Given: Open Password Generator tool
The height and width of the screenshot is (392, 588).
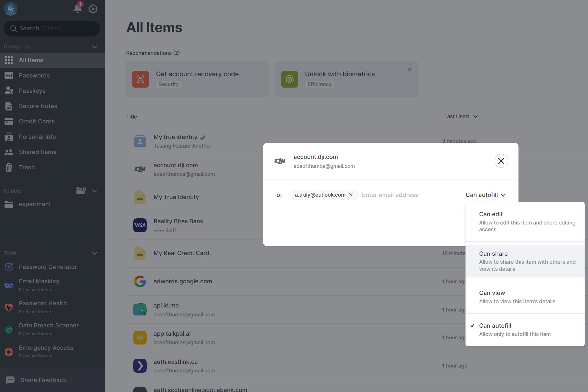Looking at the screenshot, I should click(x=48, y=266).
